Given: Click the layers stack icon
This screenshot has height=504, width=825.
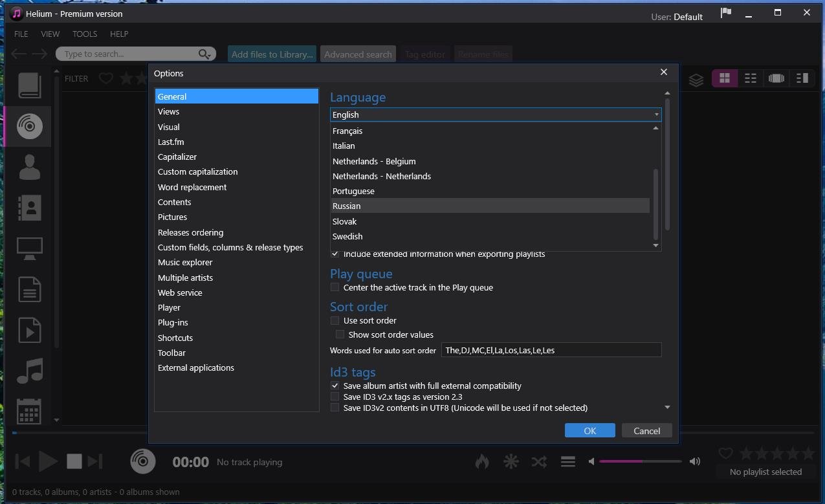Looking at the screenshot, I should pos(696,79).
